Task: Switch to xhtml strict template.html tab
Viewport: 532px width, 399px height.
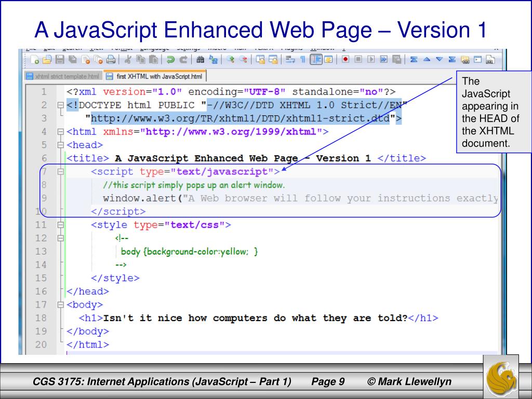Action: point(63,76)
